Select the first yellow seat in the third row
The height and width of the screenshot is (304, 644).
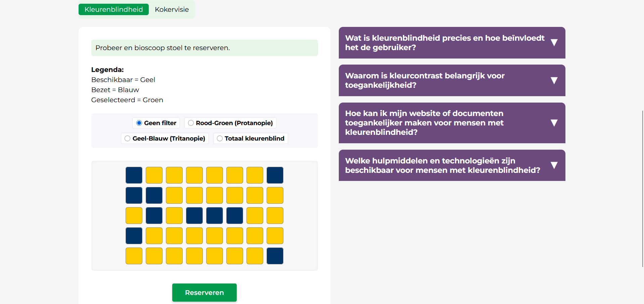[x=134, y=216]
